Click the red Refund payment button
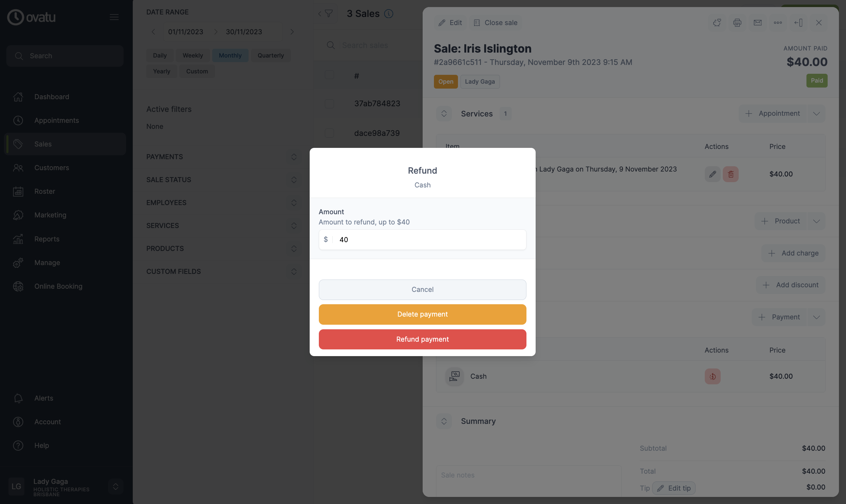Image resolution: width=846 pixels, height=504 pixels. 422,339
